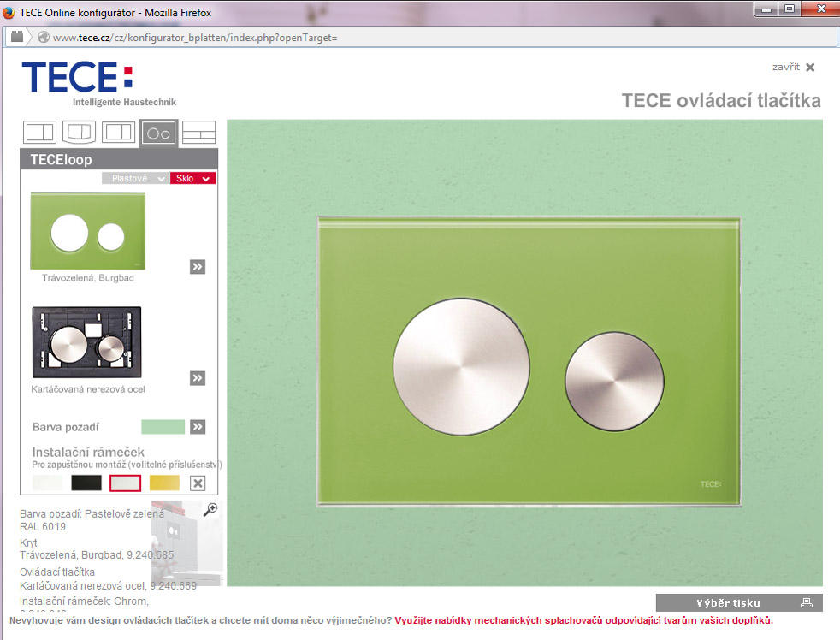840x640 pixels.
Task: Click the brushed steel buttons thumbnail
Action: (x=86, y=343)
